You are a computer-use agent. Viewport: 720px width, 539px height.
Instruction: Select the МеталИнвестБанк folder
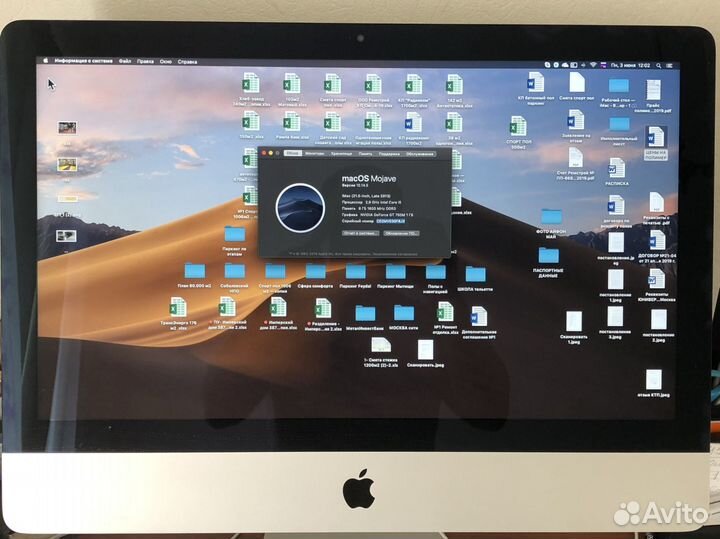click(x=365, y=318)
